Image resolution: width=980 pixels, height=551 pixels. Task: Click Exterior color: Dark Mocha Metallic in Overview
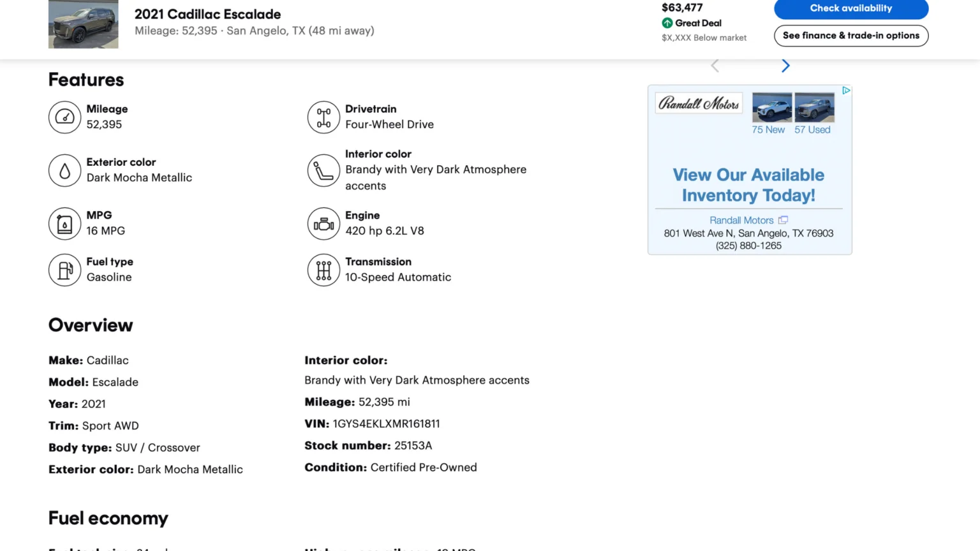[x=145, y=469]
